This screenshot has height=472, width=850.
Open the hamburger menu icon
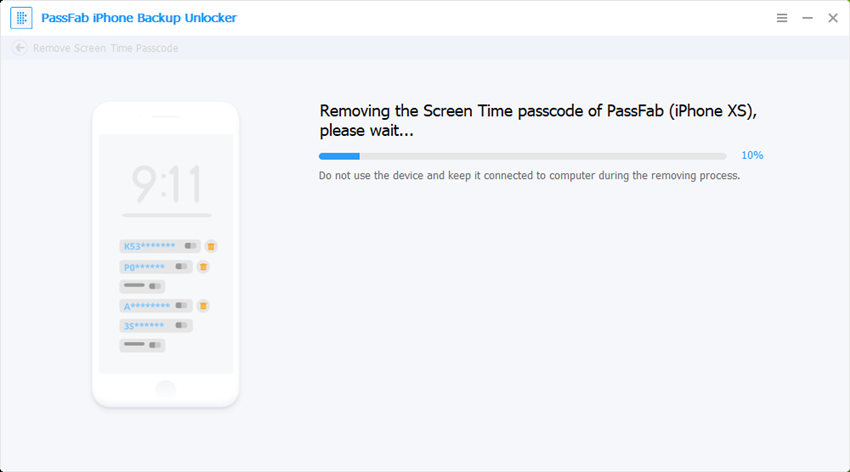click(782, 18)
